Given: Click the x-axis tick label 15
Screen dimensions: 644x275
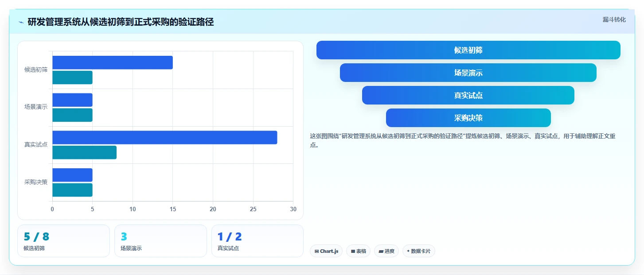Looking at the screenshot, I should click(x=173, y=209).
